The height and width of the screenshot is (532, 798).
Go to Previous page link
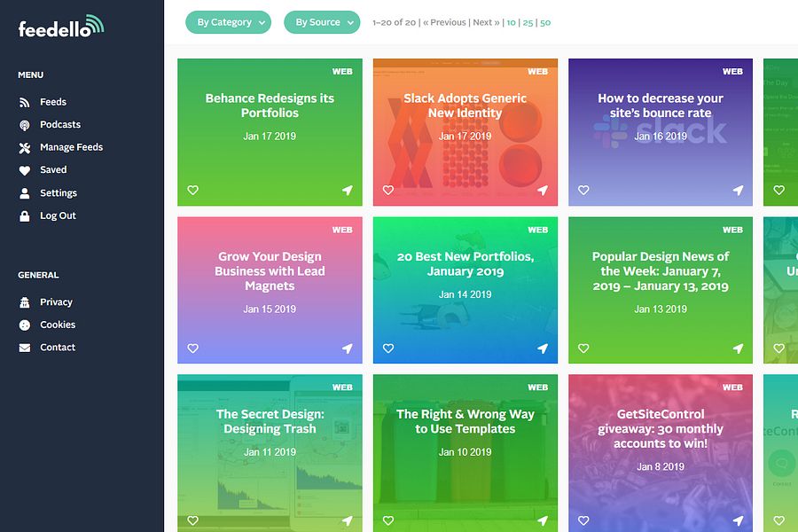444,22
